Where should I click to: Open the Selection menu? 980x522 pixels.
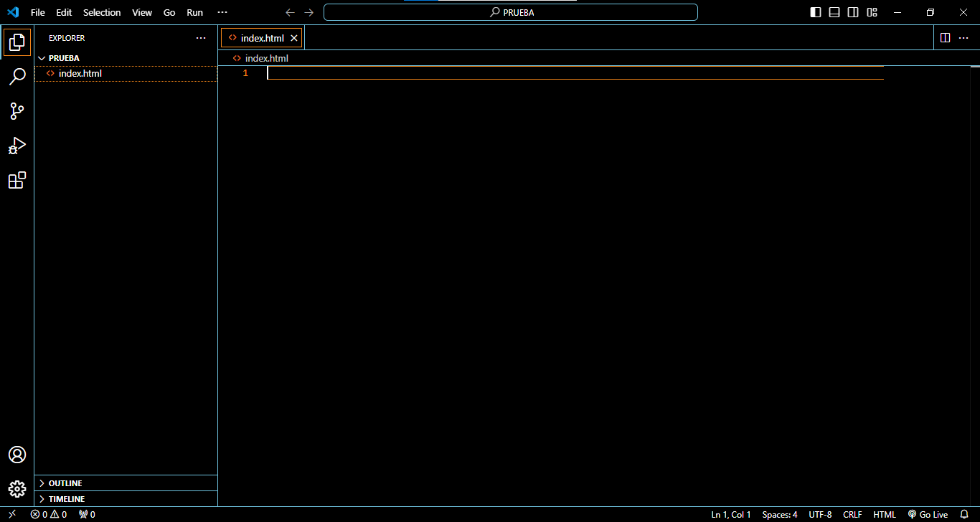(x=102, y=12)
